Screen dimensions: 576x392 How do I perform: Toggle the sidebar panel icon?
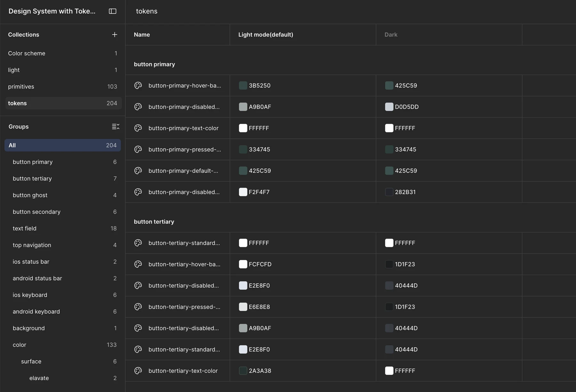112,11
